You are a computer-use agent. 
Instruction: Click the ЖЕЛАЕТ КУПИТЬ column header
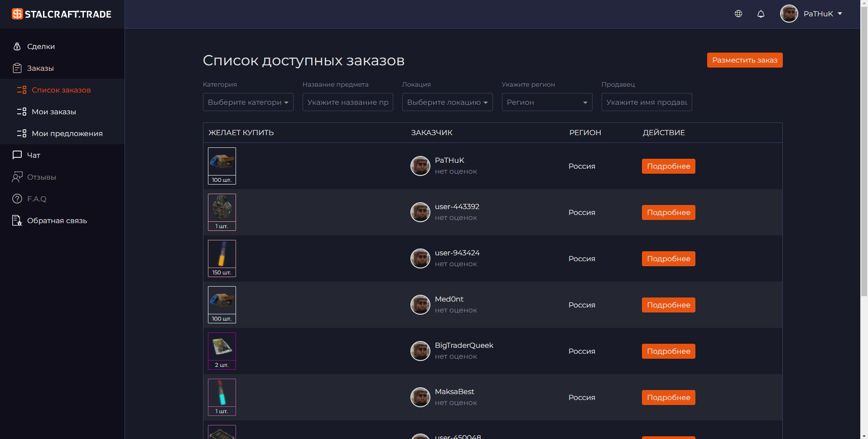241,132
